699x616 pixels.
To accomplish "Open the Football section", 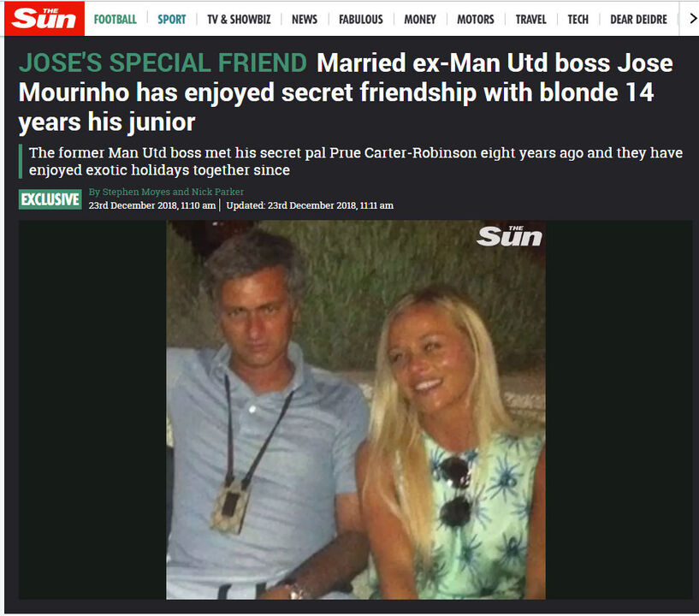I will tap(115, 19).
